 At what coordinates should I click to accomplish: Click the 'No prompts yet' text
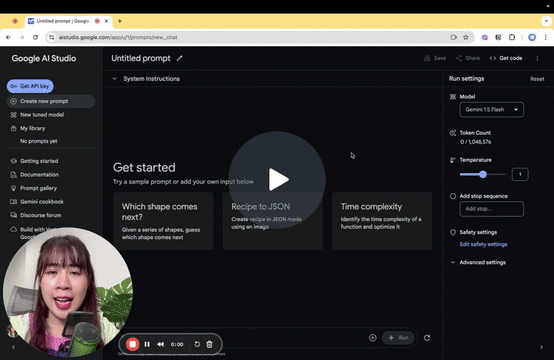click(39, 141)
